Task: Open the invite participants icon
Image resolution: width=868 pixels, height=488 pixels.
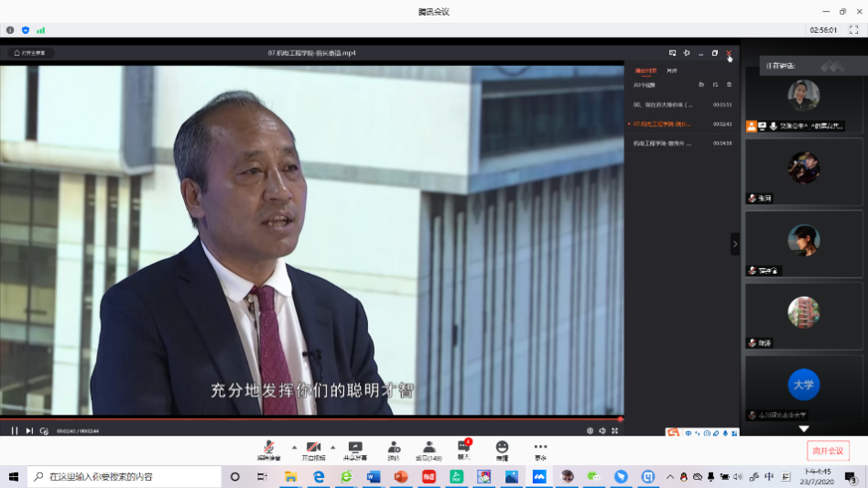Action: click(394, 448)
